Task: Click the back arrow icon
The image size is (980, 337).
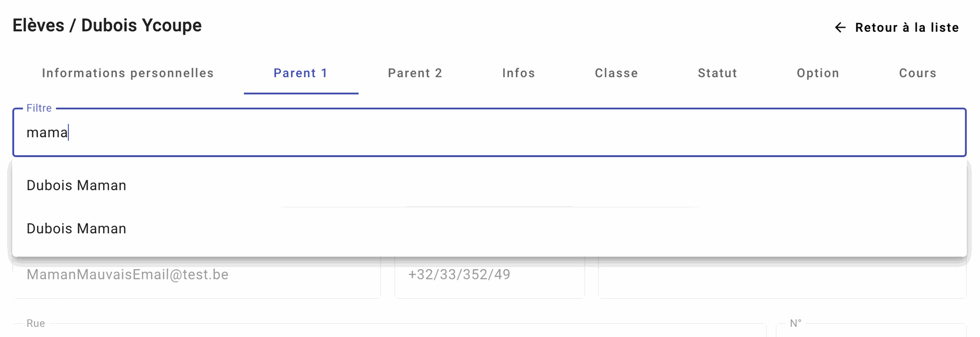Action: click(840, 28)
